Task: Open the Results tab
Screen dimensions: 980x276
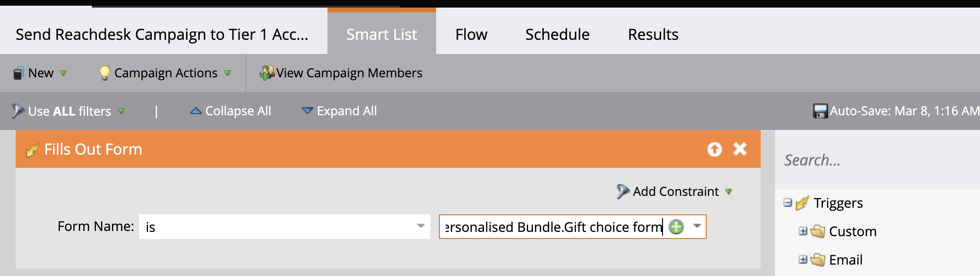Action: [653, 34]
